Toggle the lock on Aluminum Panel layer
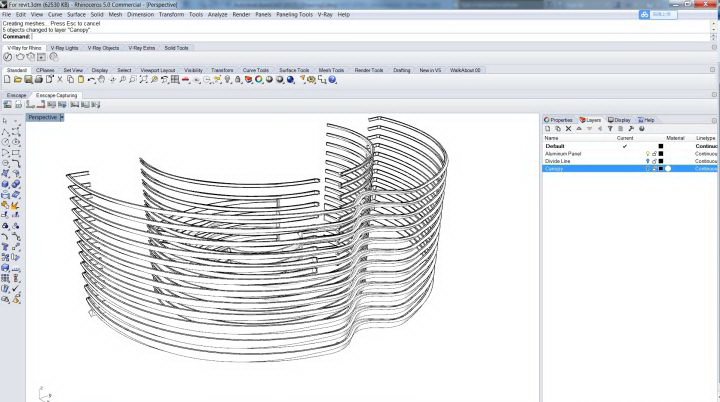 (x=654, y=153)
